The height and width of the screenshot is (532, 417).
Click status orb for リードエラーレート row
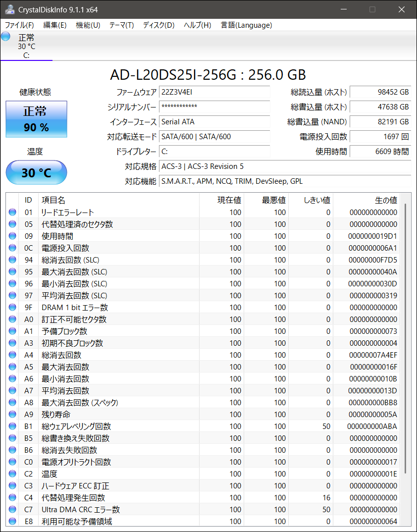click(12, 213)
